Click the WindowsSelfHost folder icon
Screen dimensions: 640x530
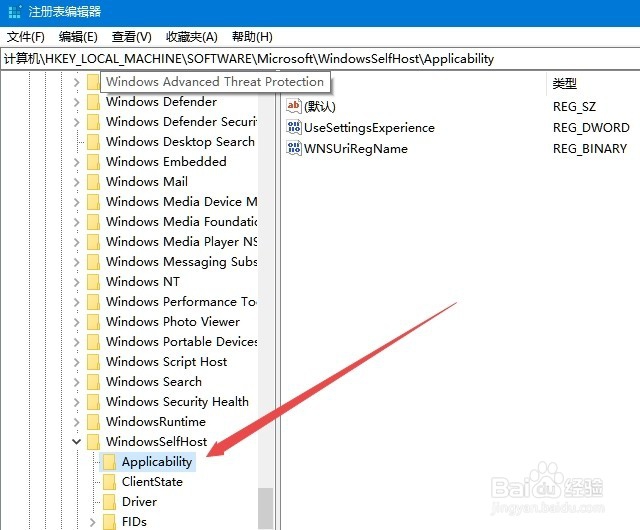93,441
